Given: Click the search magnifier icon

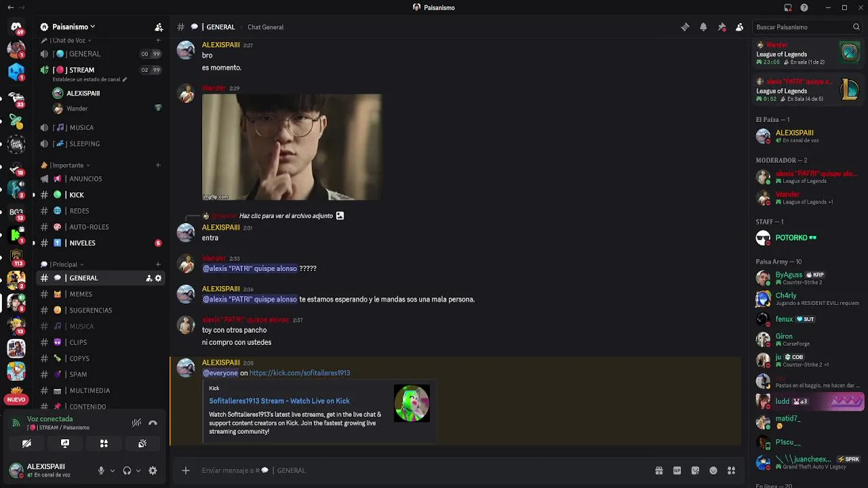Looking at the screenshot, I should 856,27.
